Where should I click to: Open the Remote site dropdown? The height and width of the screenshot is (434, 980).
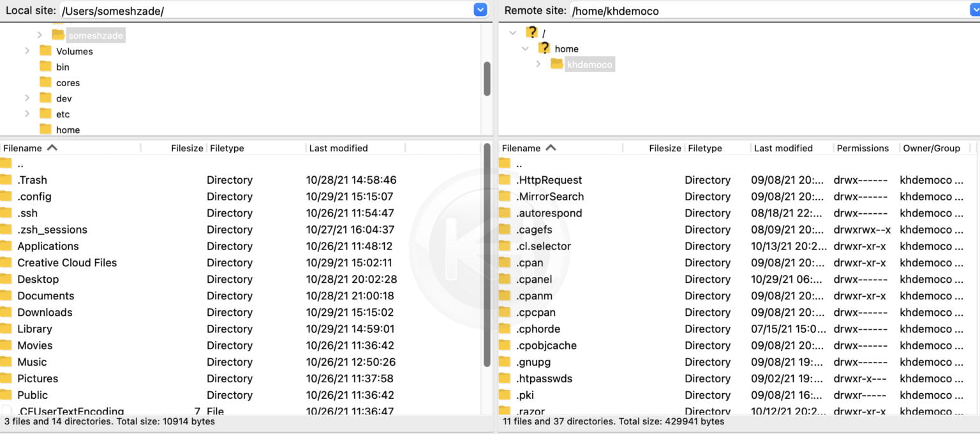tap(975, 10)
